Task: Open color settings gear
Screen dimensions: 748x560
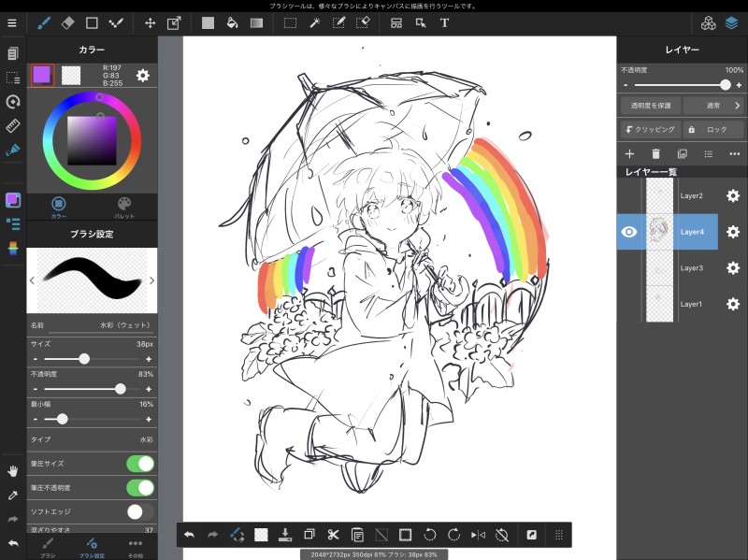Action: coord(143,76)
